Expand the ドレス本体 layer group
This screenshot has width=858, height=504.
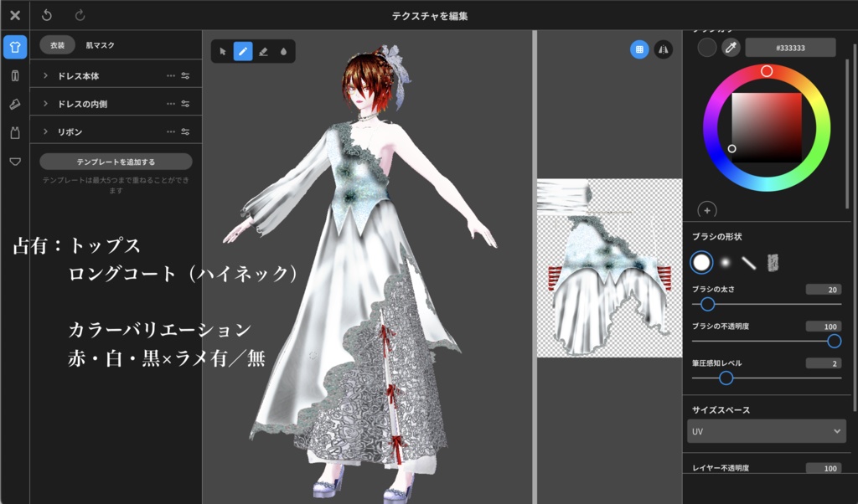click(45, 75)
